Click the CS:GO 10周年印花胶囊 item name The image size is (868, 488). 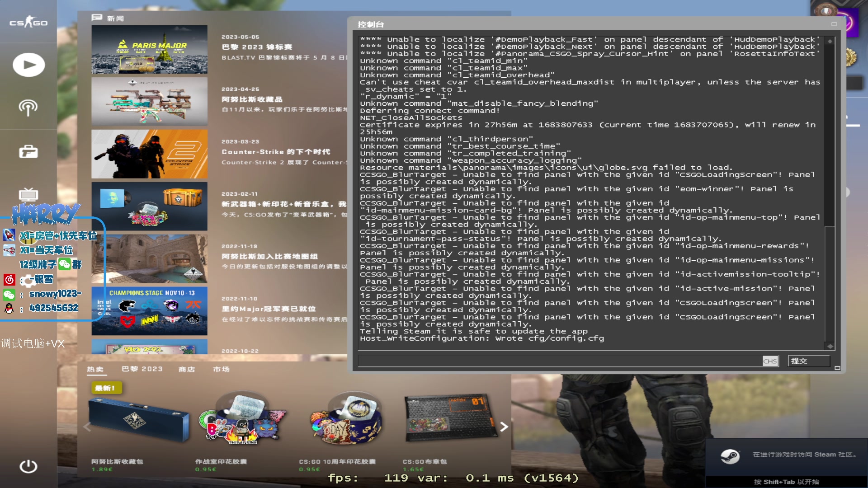click(x=337, y=462)
